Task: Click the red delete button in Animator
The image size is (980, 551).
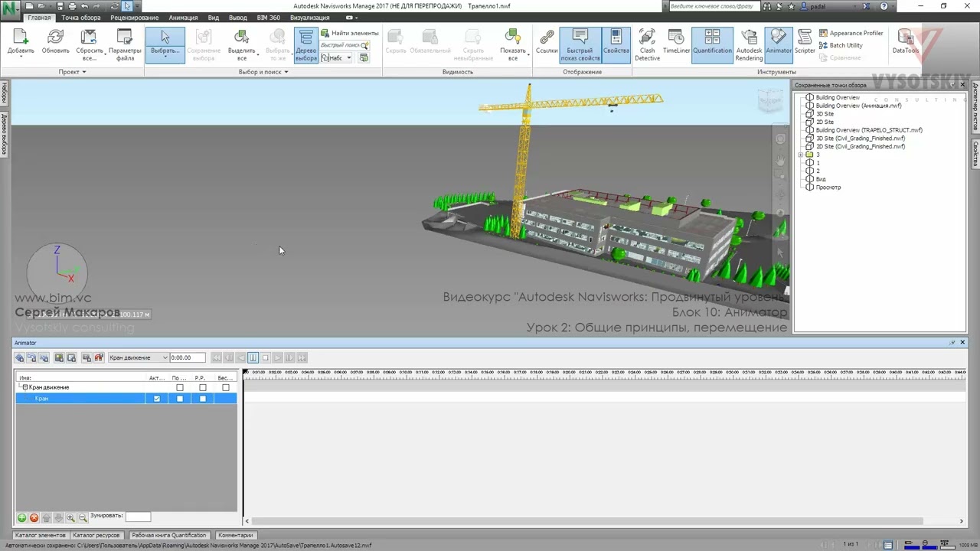Action: (34, 518)
